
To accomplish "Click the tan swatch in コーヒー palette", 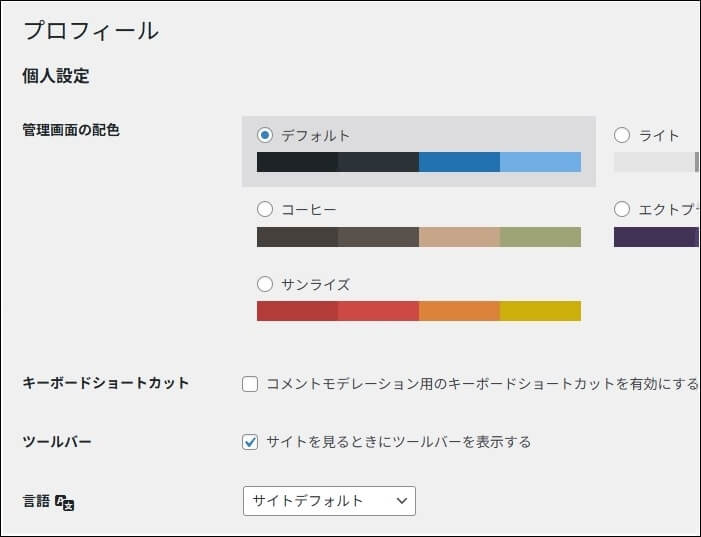I will [459, 237].
